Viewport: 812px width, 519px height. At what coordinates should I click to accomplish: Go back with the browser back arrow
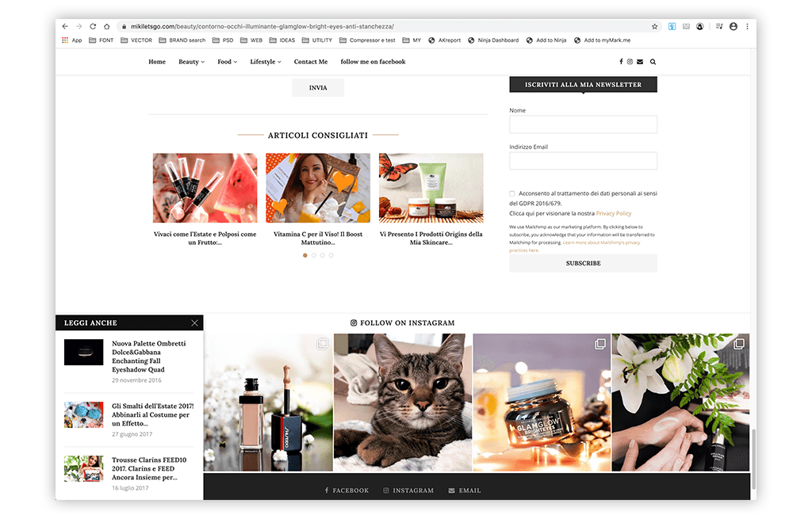tap(65, 26)
